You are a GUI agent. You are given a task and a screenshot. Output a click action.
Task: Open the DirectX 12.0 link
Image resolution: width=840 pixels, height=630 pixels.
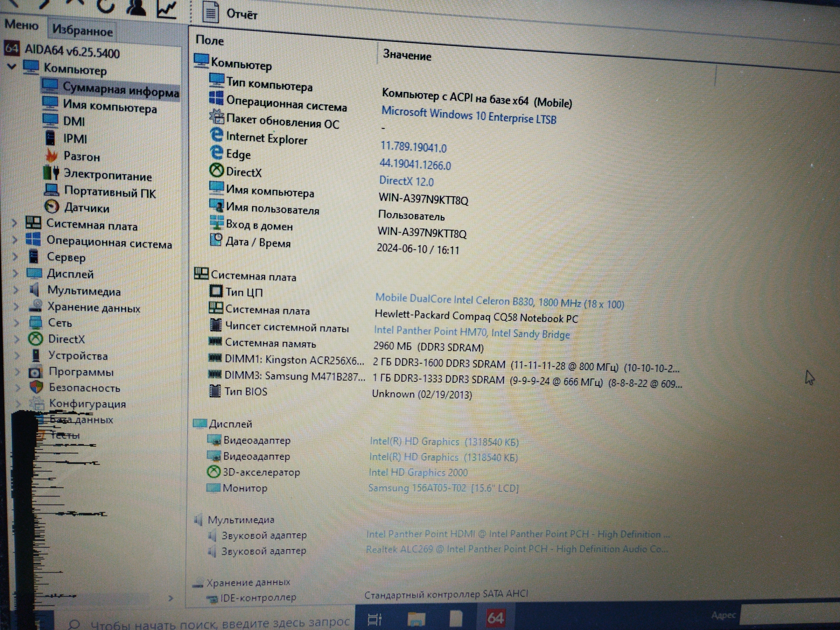[406, 181]
